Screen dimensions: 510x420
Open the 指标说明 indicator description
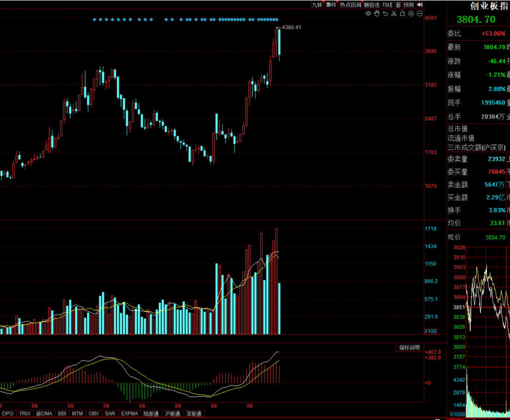click(409, 347)
